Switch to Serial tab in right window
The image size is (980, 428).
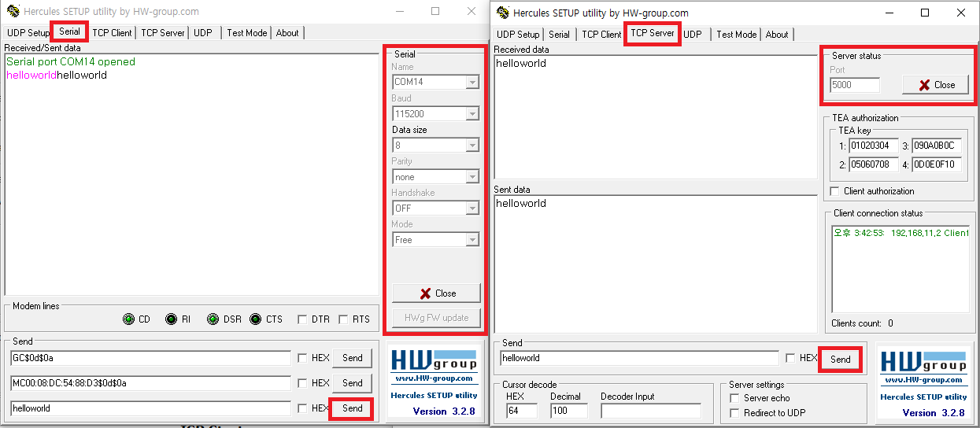pyautogui.click(x=559, y=35)
